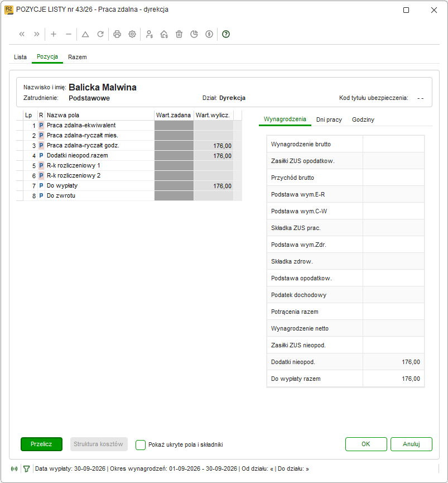Click Wart.zadana cell for Praca zdalna-ekwiwalent
The width and height of the screenshot is (448, 483).
[174, 126]
